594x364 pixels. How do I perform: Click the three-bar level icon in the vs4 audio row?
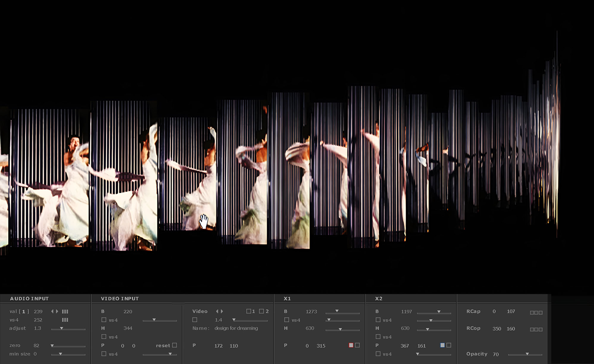tap(65, 320)
